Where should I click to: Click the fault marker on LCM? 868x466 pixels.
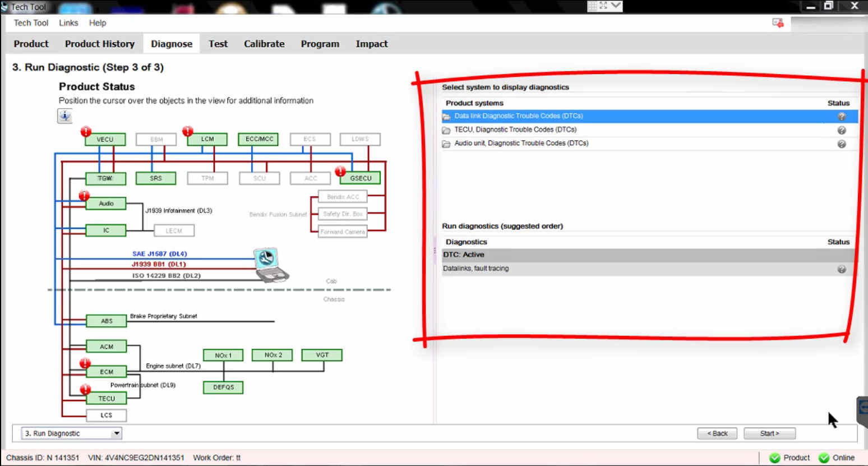click(188, 131)
